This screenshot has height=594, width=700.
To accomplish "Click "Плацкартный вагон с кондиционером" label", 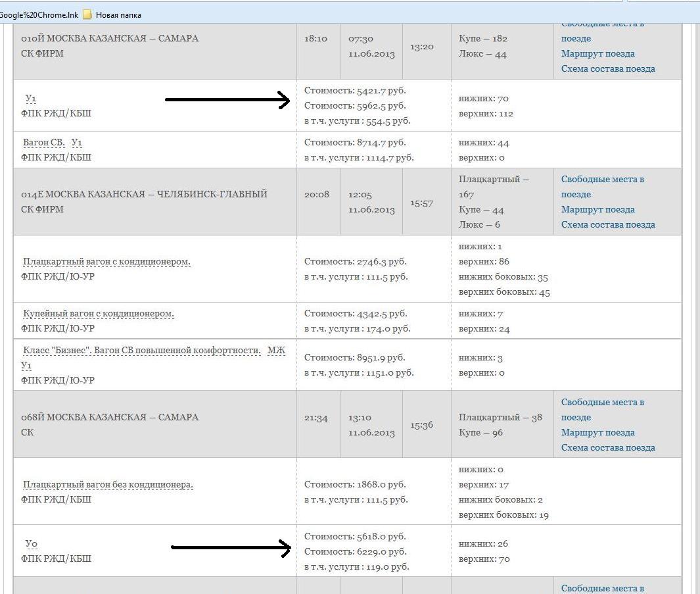I will click(106, 261).
